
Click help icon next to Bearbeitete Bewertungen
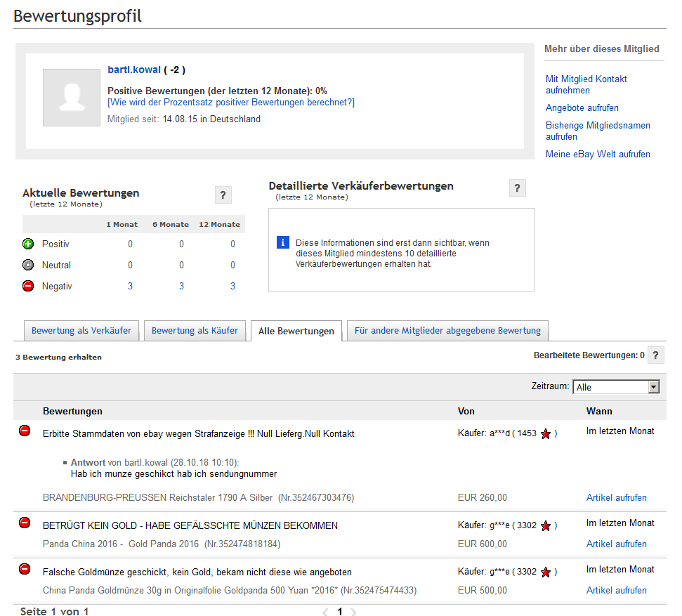(655, 355)
